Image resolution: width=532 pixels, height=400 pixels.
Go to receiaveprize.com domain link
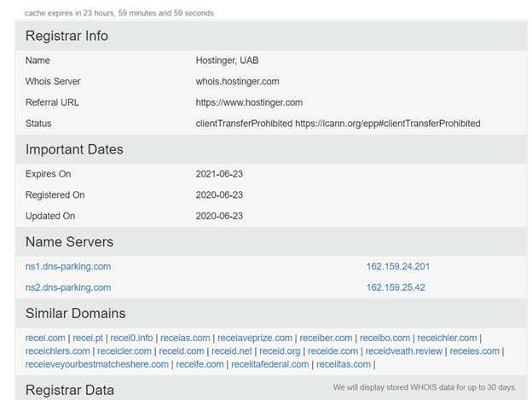(254, 338)
